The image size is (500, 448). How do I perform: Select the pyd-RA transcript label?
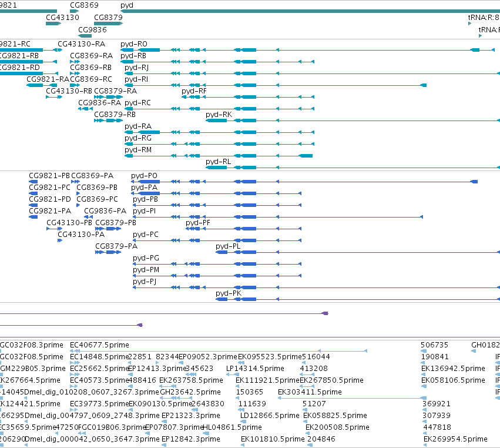point(138,126)
